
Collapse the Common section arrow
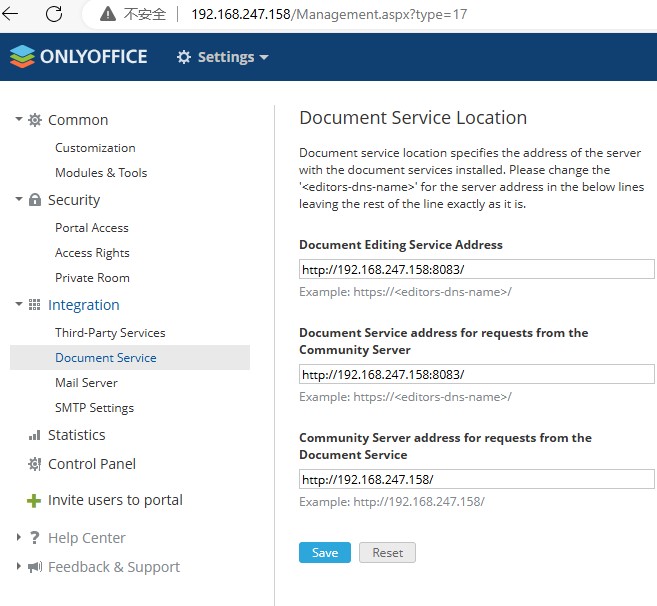[18, 119]
